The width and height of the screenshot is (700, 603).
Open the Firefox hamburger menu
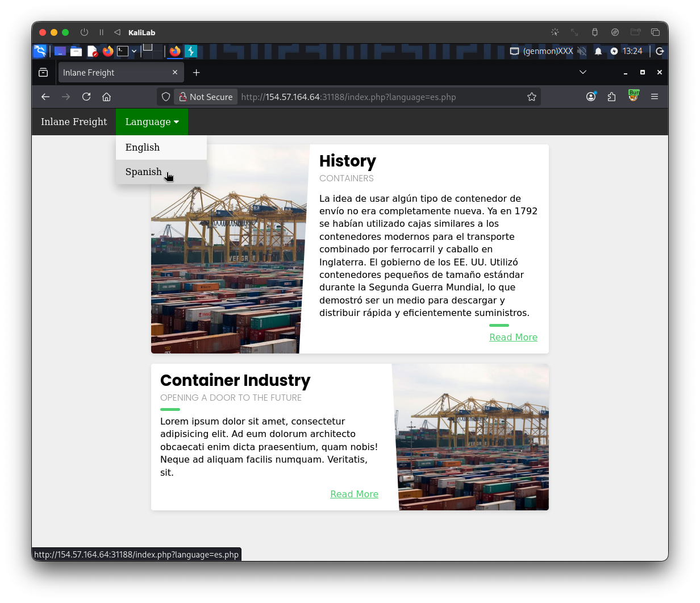[655, 97]
